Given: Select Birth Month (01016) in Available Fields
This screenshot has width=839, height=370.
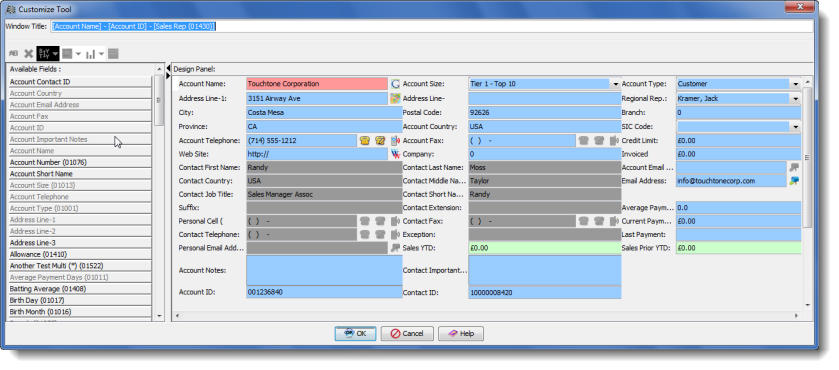Looking at the screenshot, I should pyautogui.click(x=80, y=312).
